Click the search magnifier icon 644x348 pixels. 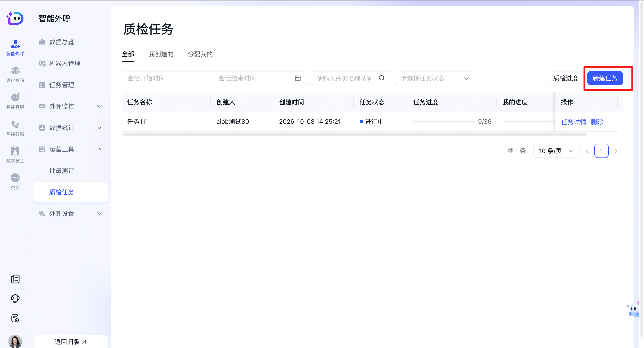coord(381,78)
